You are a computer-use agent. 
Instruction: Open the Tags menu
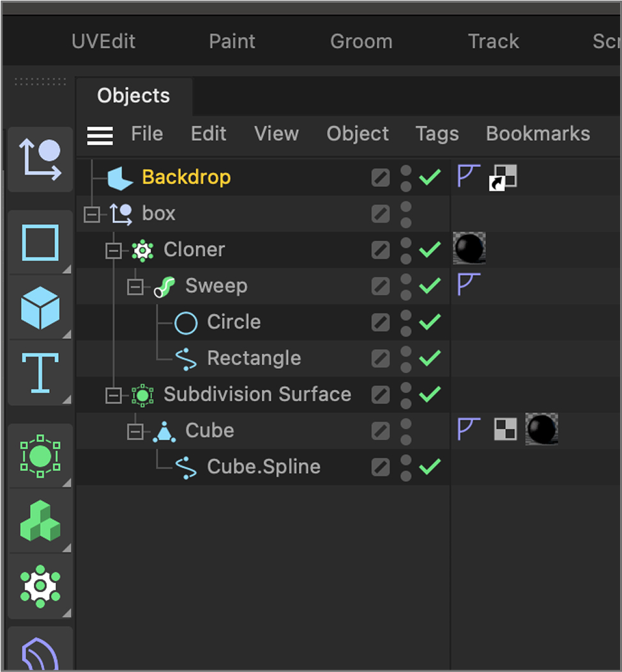coord(437,134)
